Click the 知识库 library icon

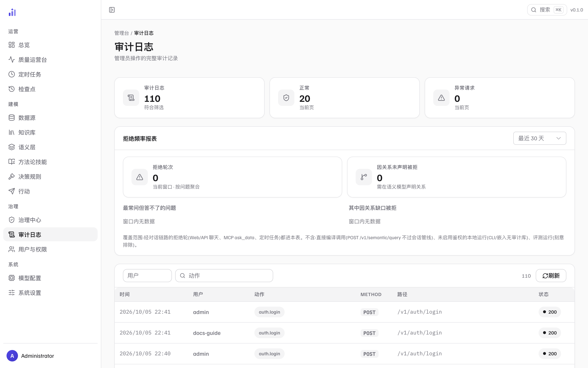click(x=12, y=132)
